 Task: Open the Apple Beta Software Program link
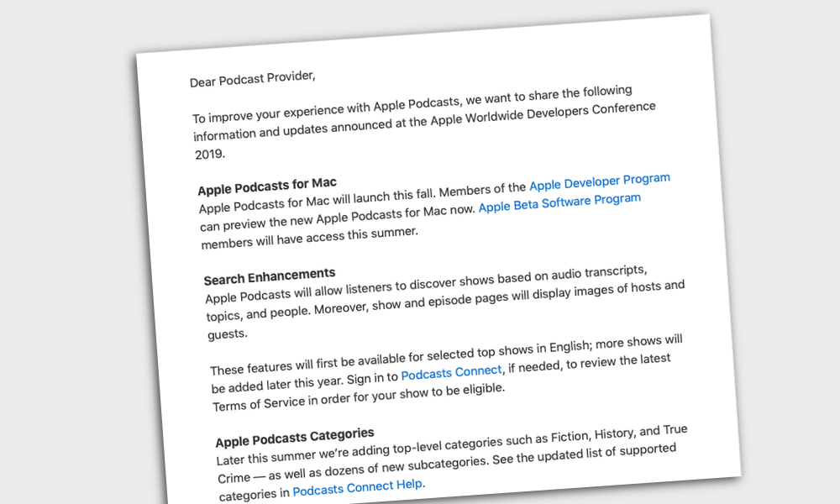pyautogui.click(x=559, y=203)
